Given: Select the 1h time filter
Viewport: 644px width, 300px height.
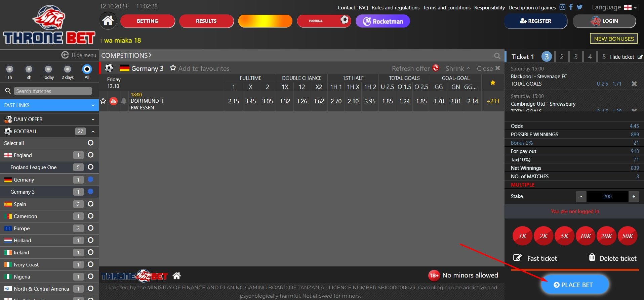Looking at the screenshot, I should click(10, 69).
